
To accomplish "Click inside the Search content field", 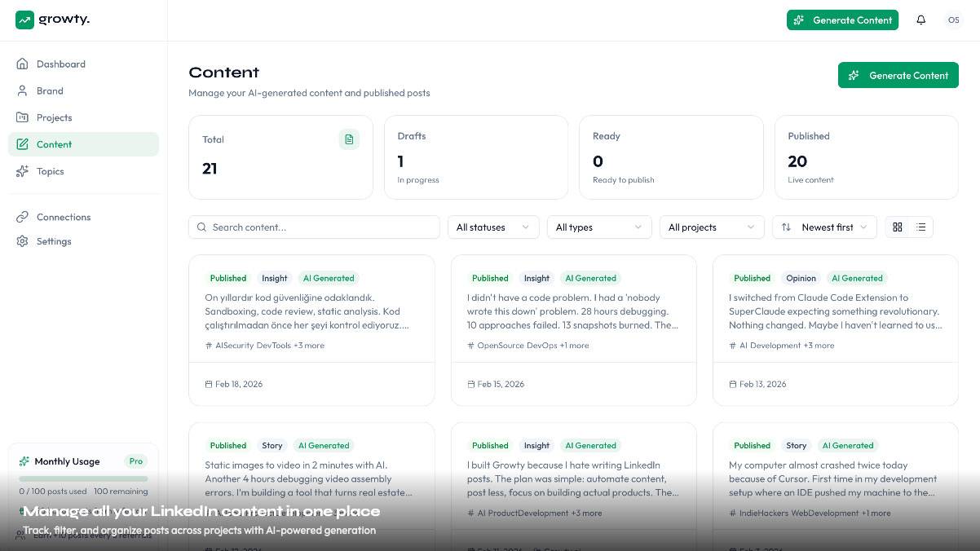I will point(314,227).
